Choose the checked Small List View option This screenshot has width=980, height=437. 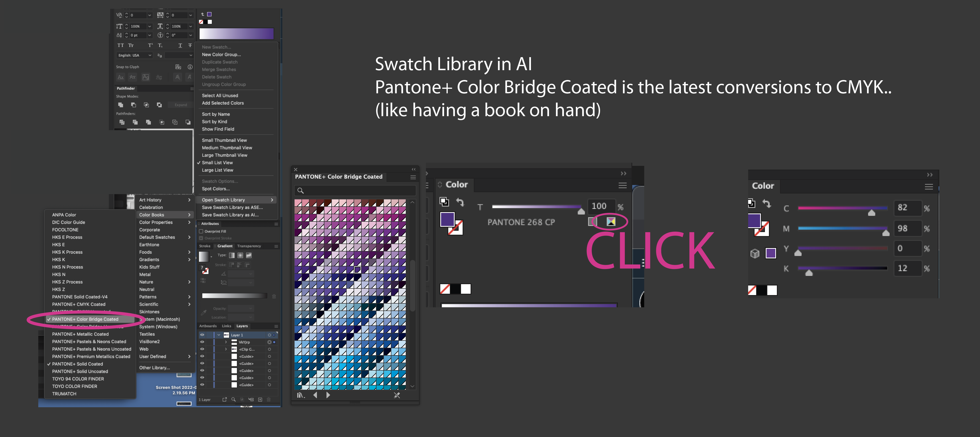tap(217, 162)
